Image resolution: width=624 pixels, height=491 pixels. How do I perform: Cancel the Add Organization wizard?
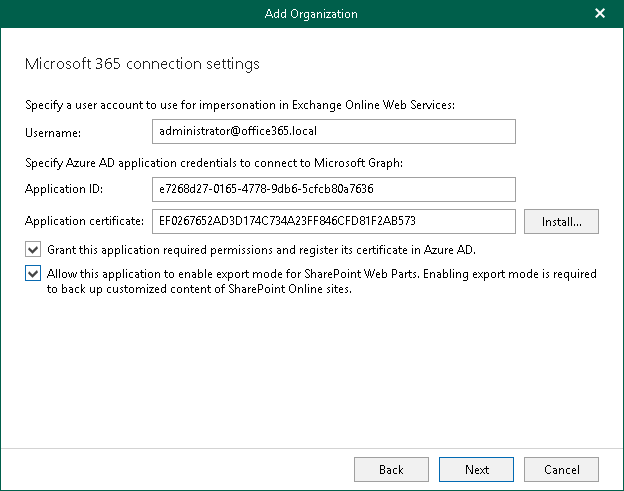[562, 469]
